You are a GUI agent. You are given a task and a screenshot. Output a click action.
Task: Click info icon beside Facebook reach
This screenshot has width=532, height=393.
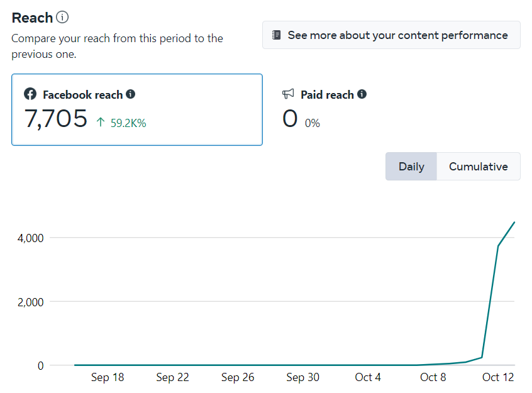point(131,94)
